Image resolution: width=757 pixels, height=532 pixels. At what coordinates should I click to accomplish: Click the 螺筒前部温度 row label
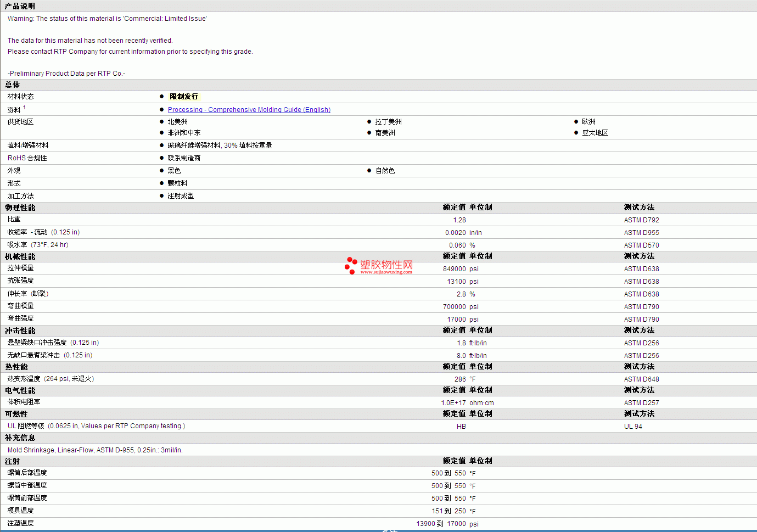pos(27,498)
